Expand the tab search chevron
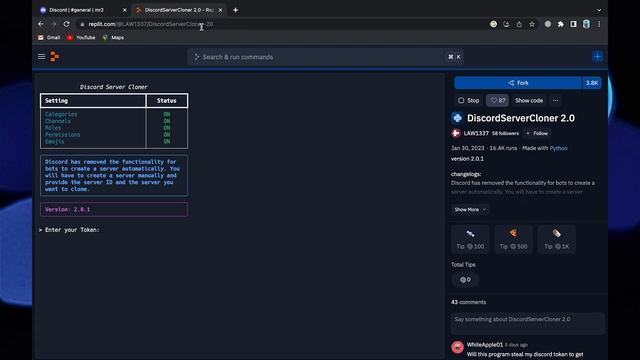 (x=599, y=10)
